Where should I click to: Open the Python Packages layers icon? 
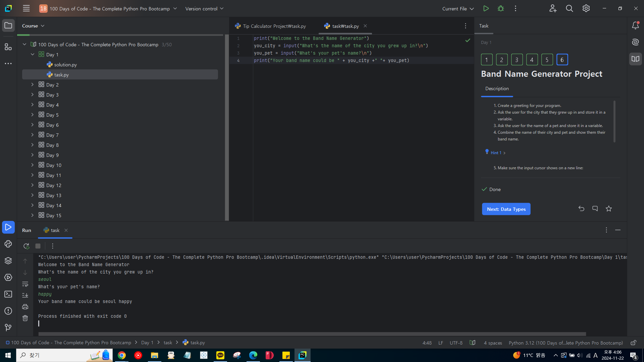click(8, 261)
